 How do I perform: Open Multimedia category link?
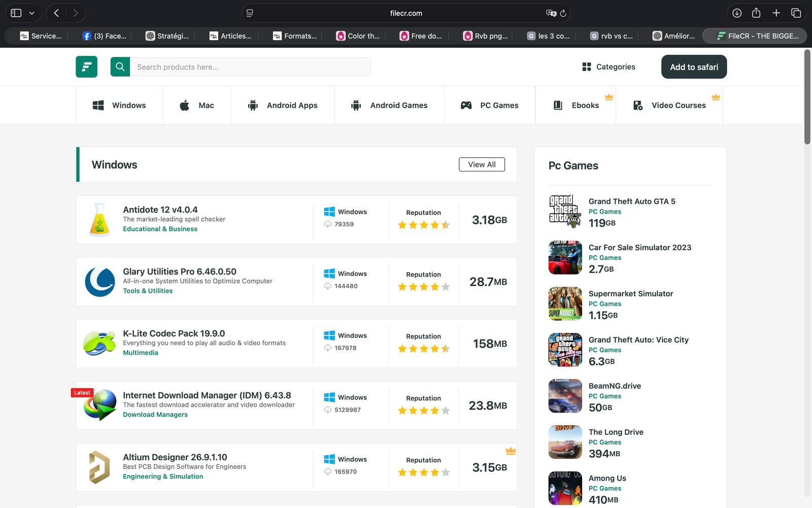click(x=141, y=353)
